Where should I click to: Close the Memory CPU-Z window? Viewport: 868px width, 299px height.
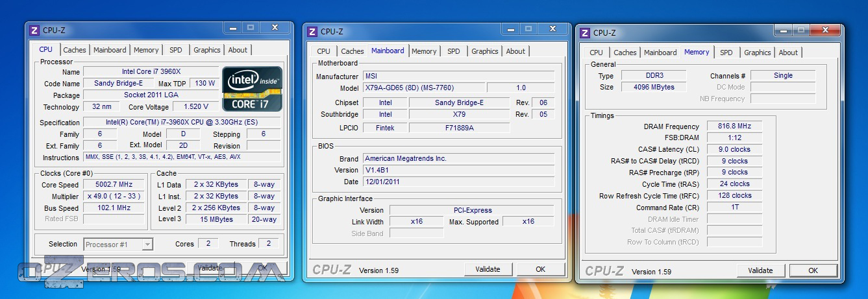[825, 30]
